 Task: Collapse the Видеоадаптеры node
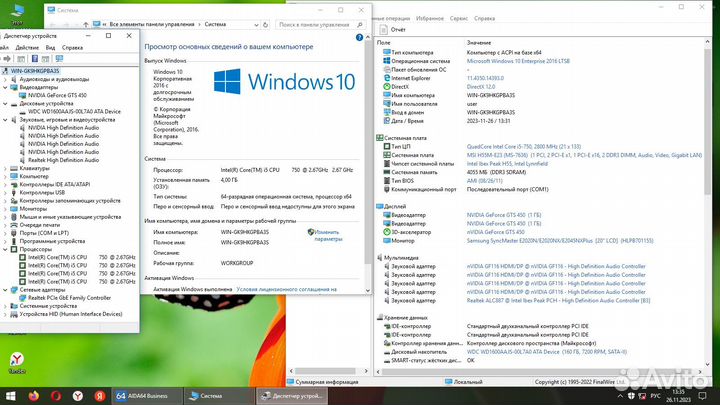coord(6,87)
